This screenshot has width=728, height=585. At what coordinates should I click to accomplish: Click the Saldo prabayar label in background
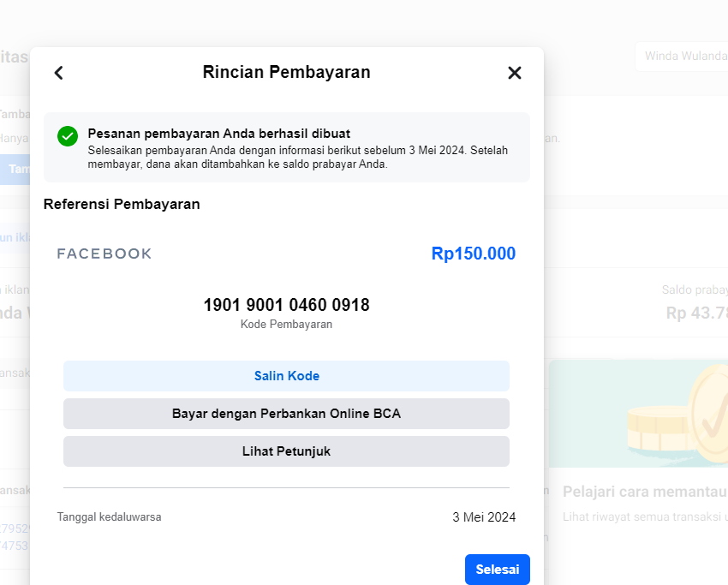pyautogui.click(x=695, y=290)
